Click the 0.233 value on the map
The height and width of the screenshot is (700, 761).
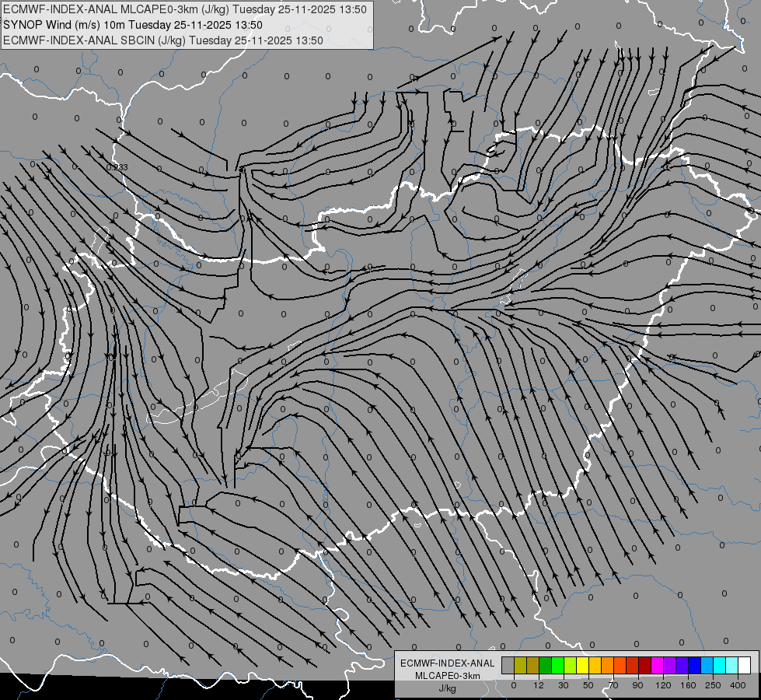point(117,167)
